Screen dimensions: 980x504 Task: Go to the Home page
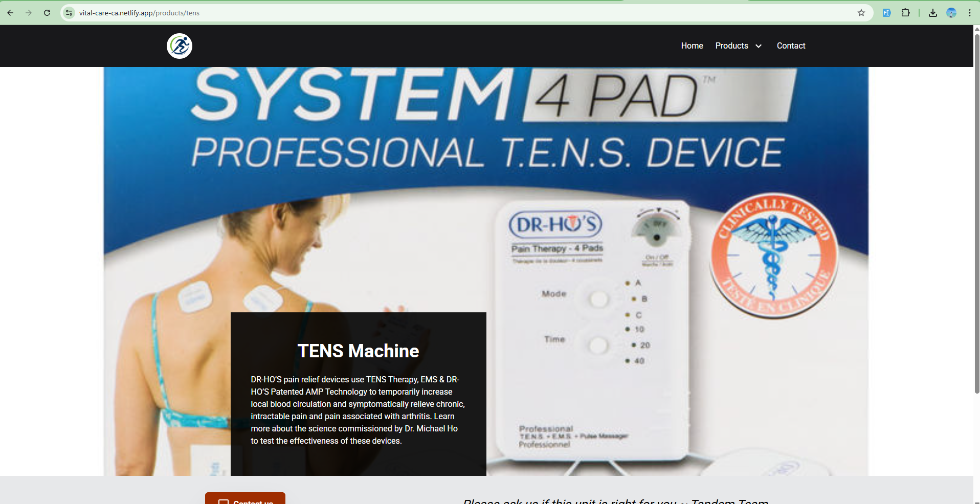(692, 46)
